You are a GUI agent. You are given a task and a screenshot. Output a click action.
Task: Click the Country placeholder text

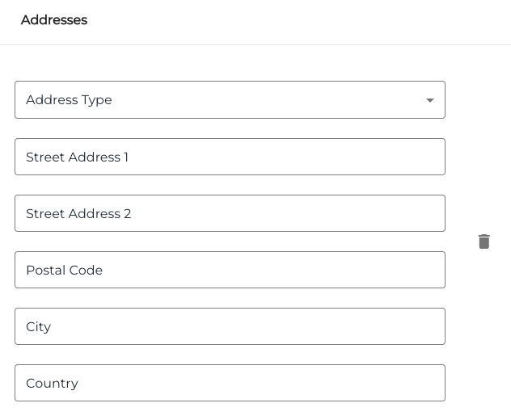coord(52,384)
